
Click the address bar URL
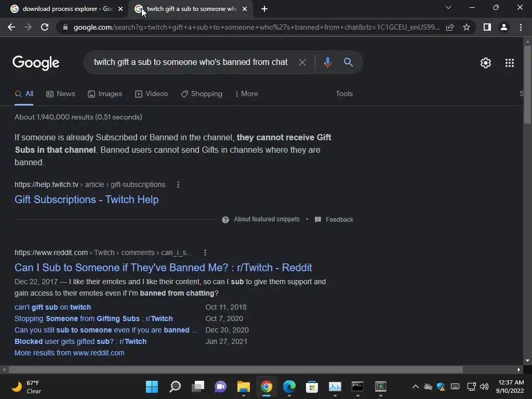[257, 27]
